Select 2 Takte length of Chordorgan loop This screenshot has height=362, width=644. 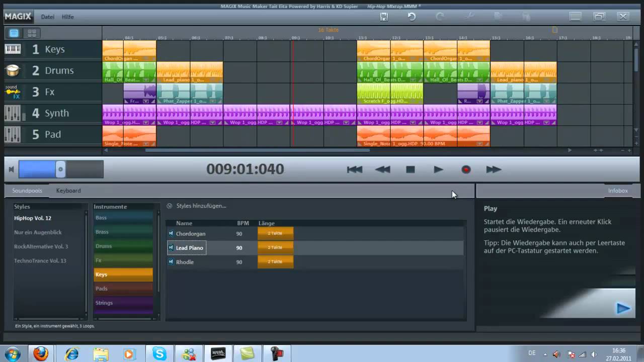click(275, 233)
